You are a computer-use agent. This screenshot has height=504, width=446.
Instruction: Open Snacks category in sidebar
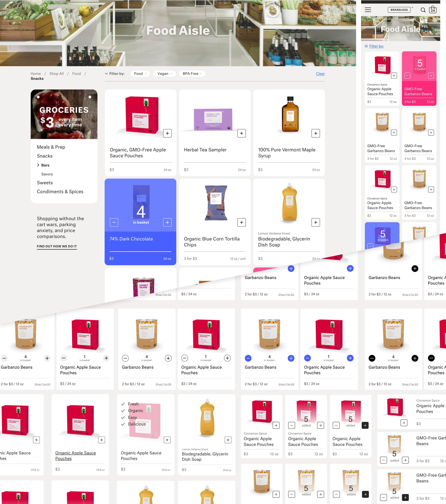coord(45,156)
